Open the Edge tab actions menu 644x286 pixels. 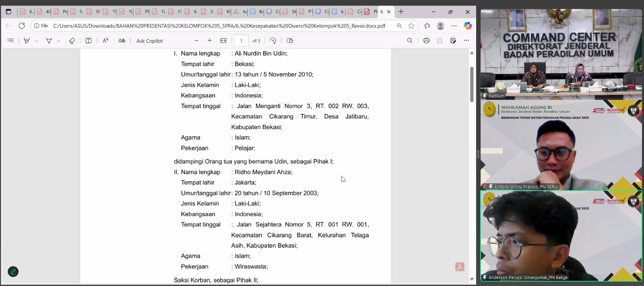click(8, 12)
